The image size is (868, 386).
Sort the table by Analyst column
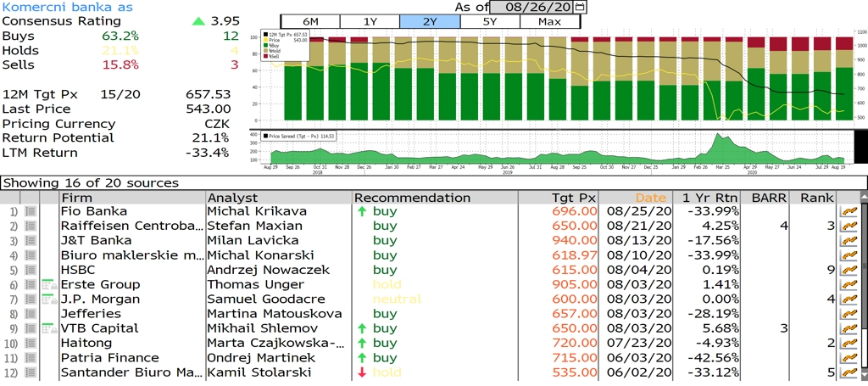pos(279,198)
